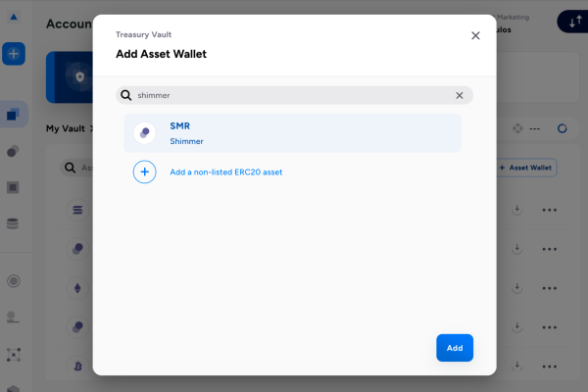Click the refresh balance spinner icon
588x392 pixels.
point(563,128)
